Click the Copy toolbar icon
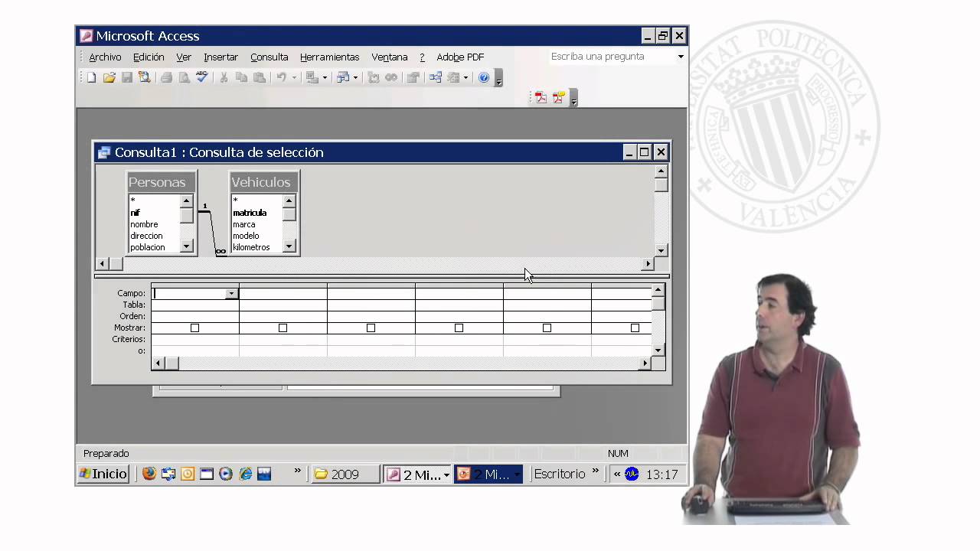This screenshot has height=551, width=980. pyautogui.click(x=241, y=77)
